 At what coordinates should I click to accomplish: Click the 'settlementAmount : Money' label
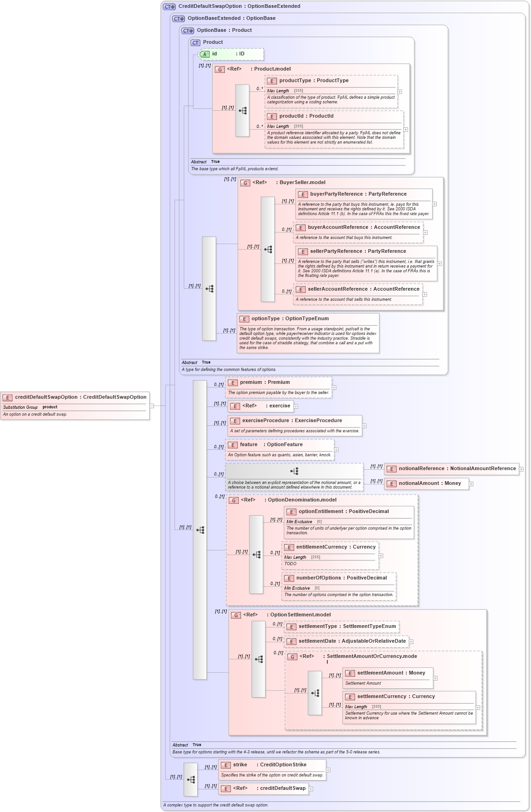391,673
